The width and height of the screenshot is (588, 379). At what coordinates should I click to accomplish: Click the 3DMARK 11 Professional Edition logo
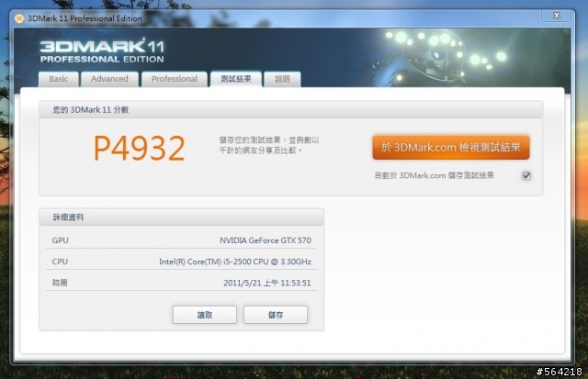(102, 50)
